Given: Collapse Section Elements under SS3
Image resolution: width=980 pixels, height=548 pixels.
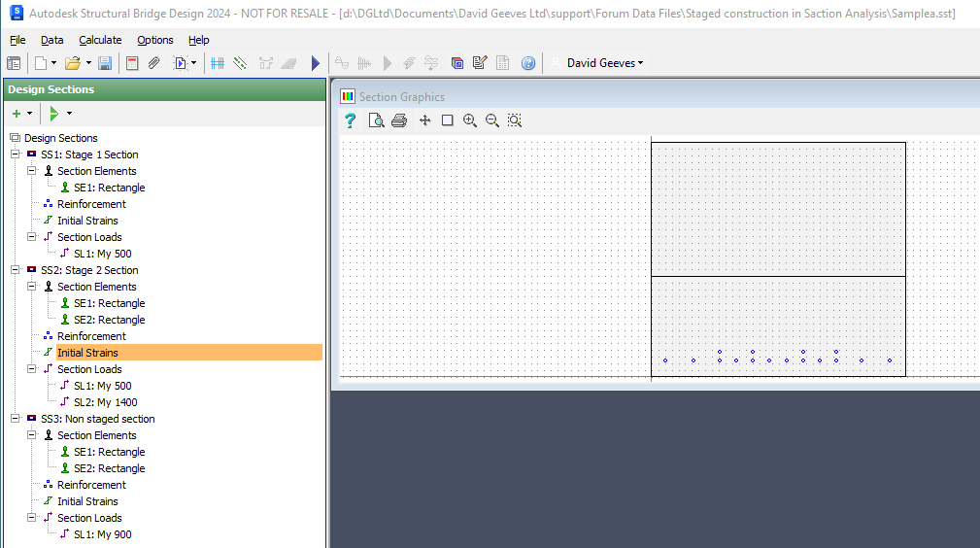Looking at the screenshot, I should pos(32,434).
